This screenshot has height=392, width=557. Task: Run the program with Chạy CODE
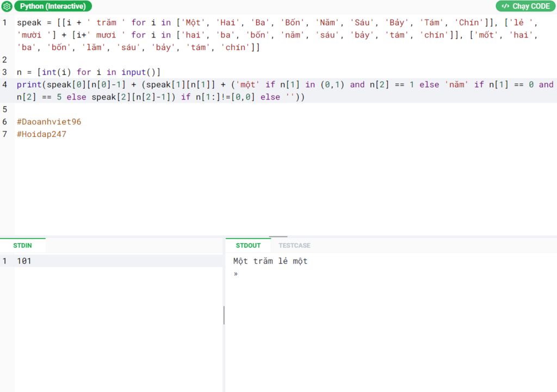tap(526, 6)
